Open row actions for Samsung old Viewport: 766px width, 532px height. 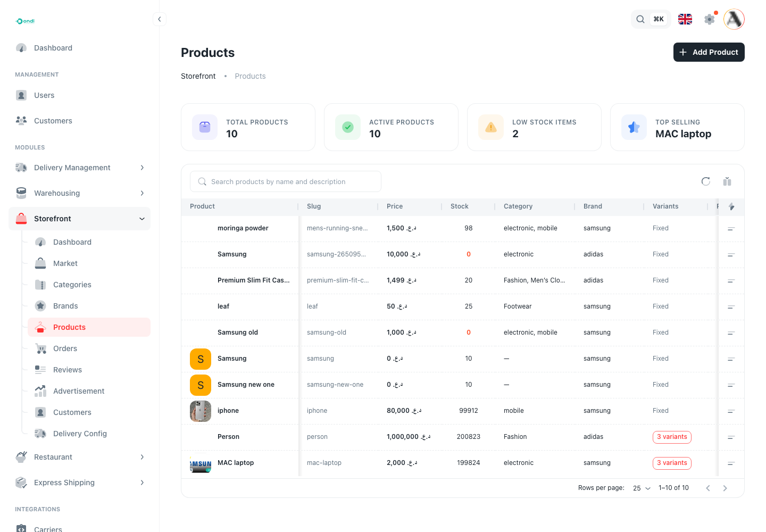tap(731, 333)
